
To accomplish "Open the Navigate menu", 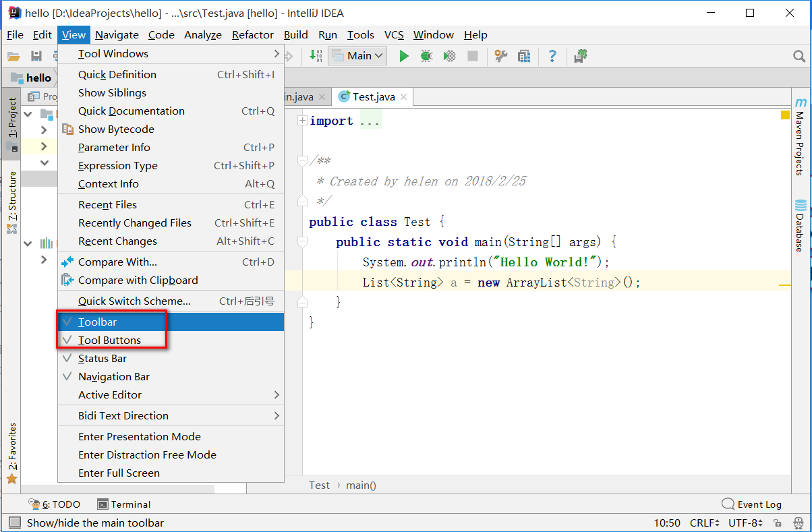I will 117,34.
